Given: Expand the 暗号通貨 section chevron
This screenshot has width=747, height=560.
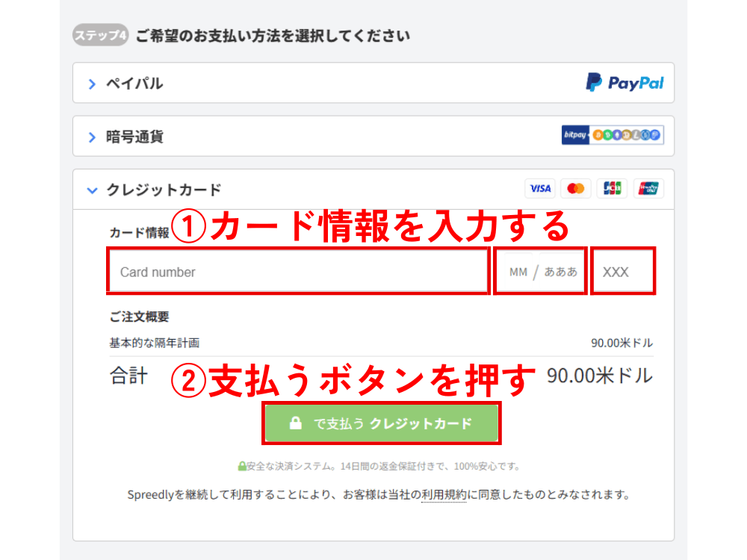Looking at the screenshot, I should [x=92, y=137].
